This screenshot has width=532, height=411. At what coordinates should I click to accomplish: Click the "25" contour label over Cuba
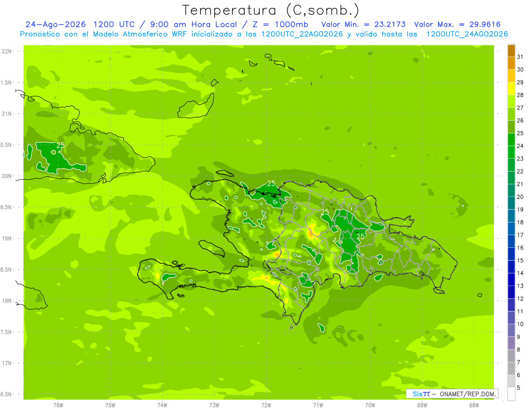(61, 145)
